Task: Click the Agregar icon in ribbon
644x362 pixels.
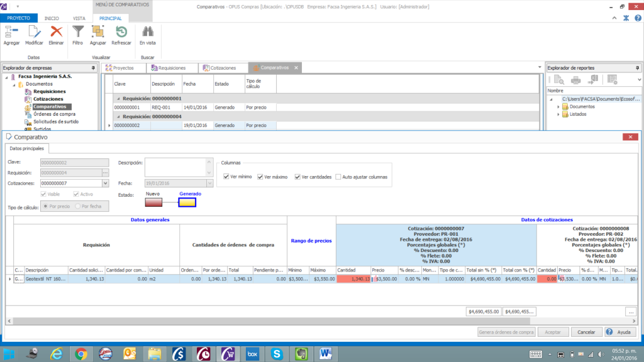Action: [11, 33]
